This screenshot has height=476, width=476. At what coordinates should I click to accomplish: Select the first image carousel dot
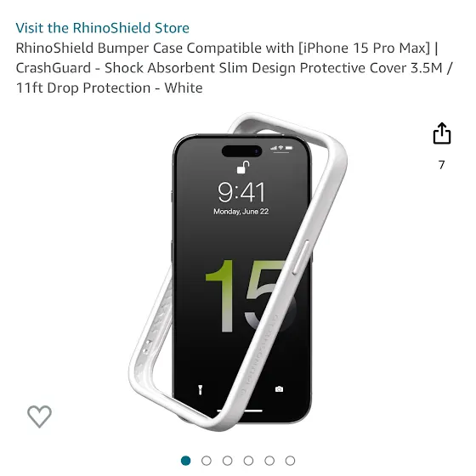tap(186, 461)
